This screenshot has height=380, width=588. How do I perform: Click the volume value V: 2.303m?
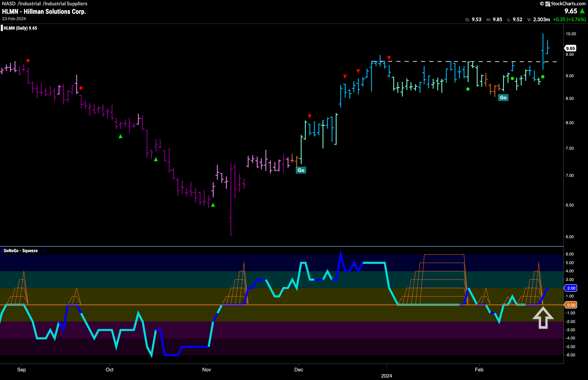click(538, 20)
